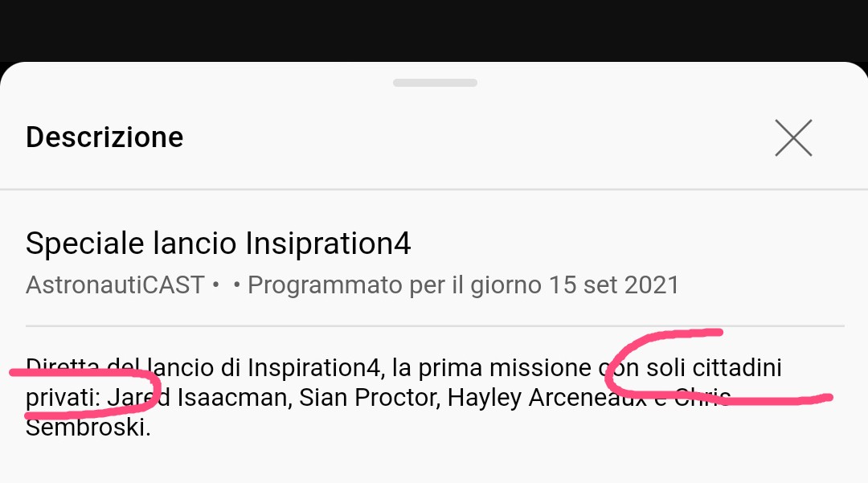Tap the sheet drag handle at top

435,83
